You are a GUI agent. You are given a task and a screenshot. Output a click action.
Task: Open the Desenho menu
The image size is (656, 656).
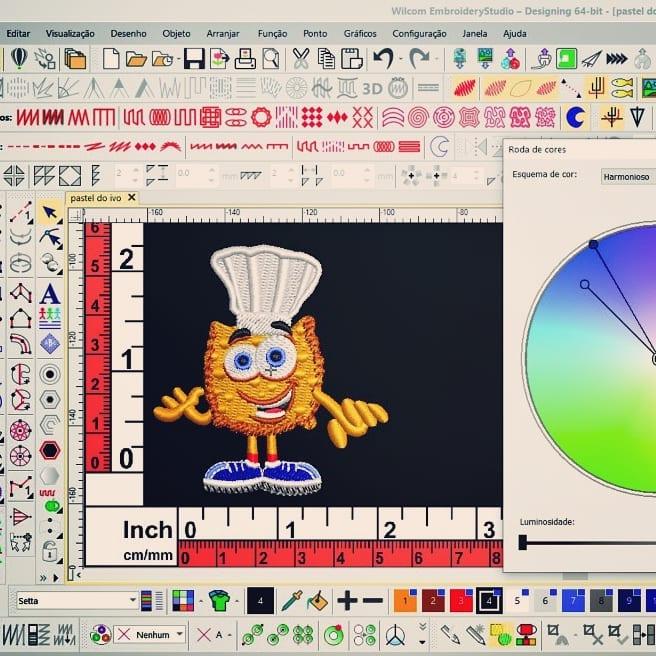(128, 33)
